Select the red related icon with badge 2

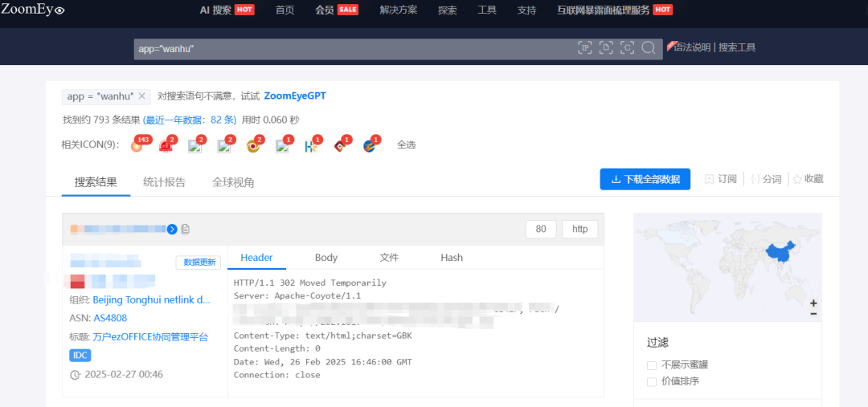(x=165, y=146)
